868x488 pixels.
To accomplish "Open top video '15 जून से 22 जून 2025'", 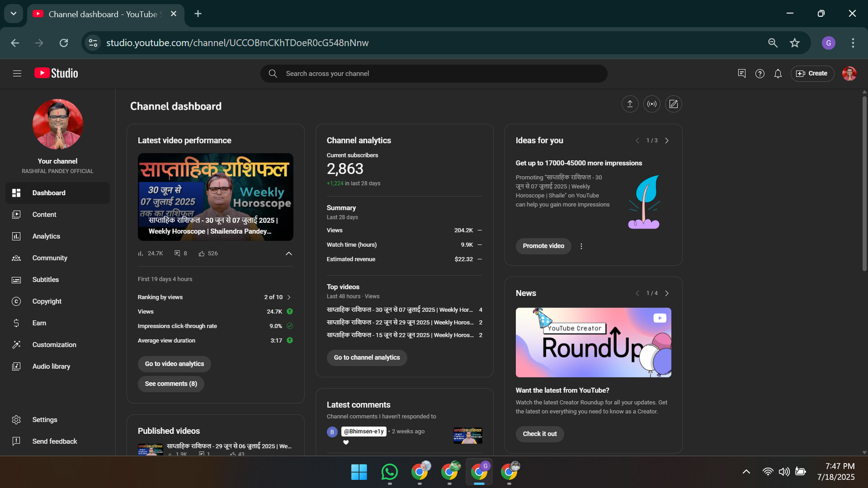I will click(400, 335).
